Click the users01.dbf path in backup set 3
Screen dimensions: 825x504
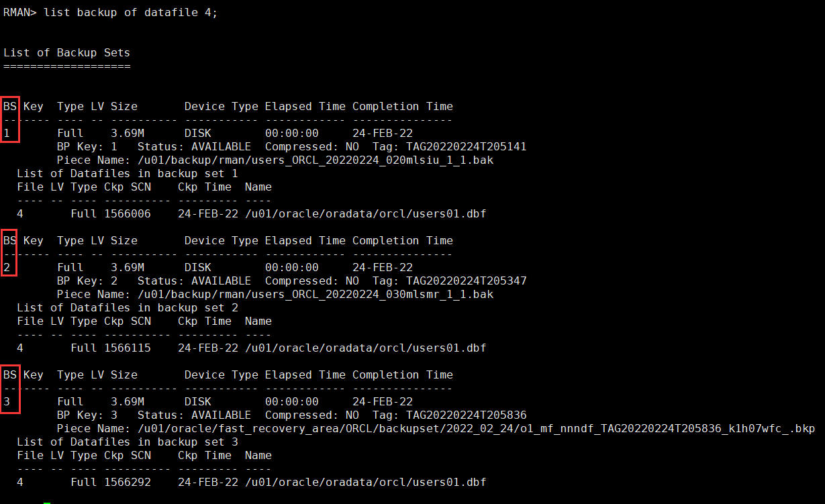365,482
